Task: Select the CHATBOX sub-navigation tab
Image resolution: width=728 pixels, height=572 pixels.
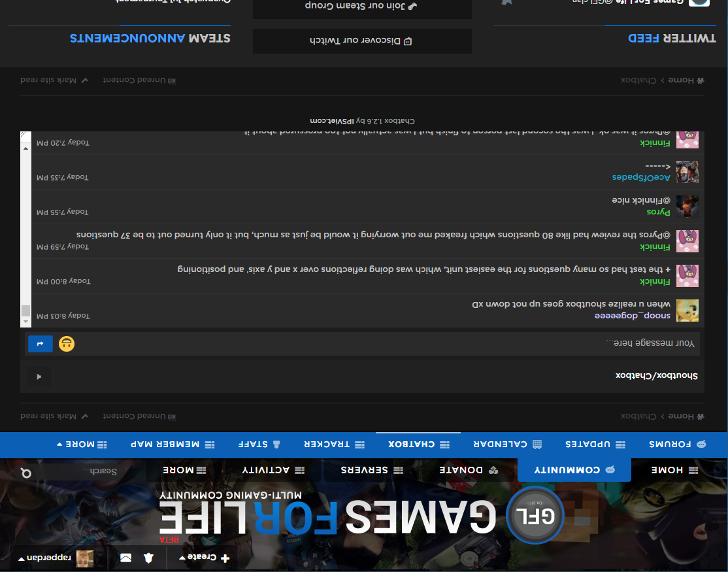Action: [418, 445]
